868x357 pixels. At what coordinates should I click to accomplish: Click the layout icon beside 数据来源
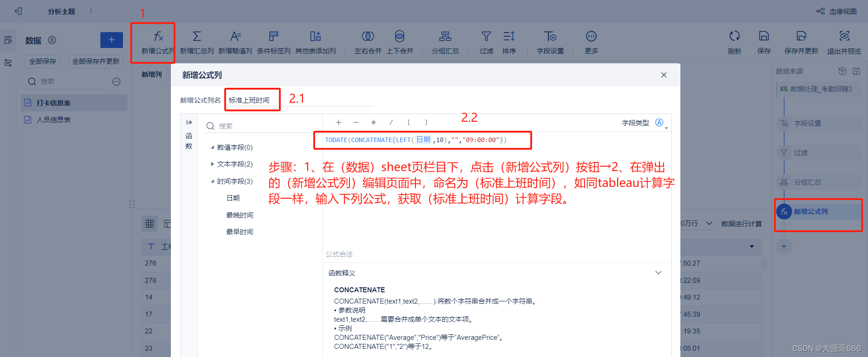(856, 71)
